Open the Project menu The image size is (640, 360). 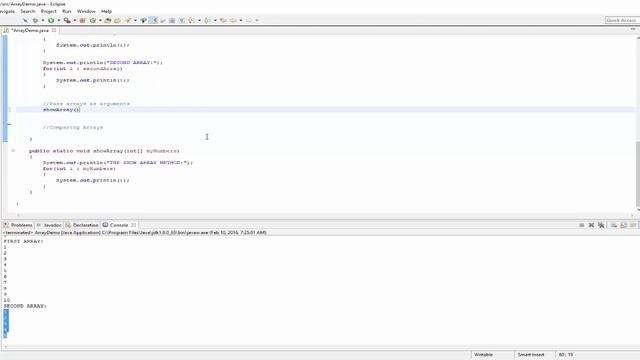point(49,11)
